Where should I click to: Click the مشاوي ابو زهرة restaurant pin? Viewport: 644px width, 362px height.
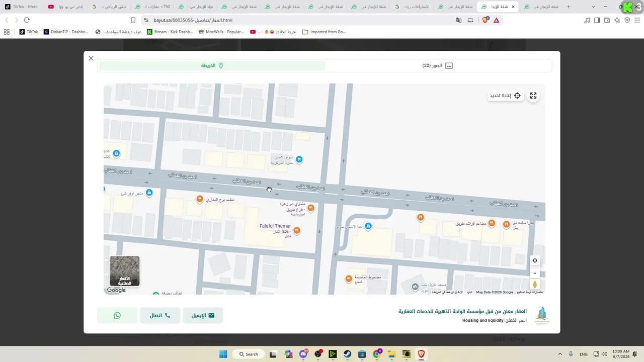[311, 208]
